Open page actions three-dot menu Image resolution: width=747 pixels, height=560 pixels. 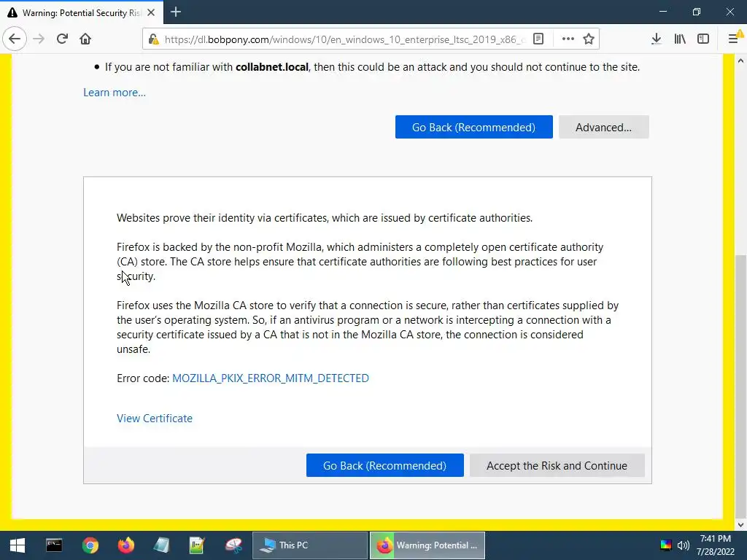point(568,39)
